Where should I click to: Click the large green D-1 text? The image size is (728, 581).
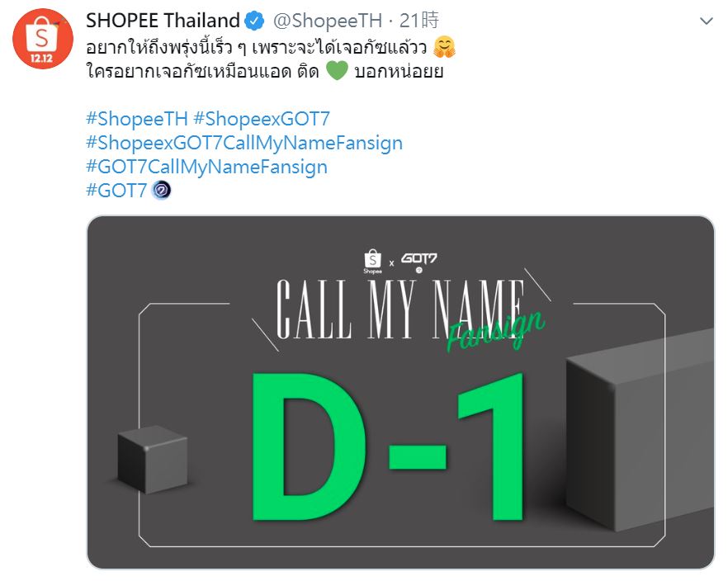pyautogui.click(x=388, y=446)
